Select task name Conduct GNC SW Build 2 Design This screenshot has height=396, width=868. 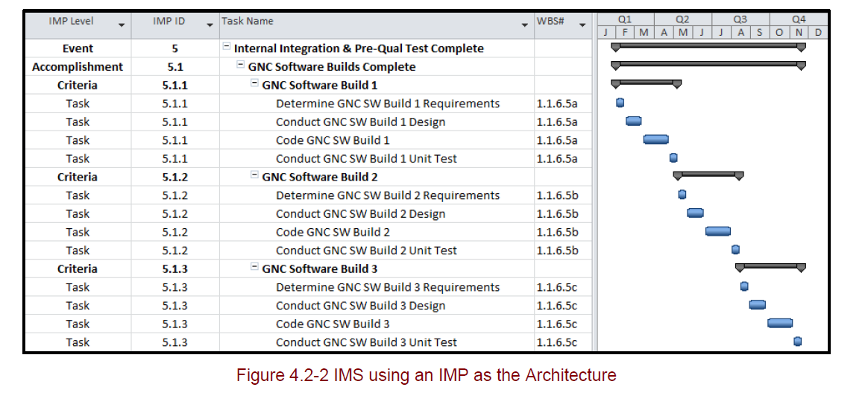pos(360,213)
